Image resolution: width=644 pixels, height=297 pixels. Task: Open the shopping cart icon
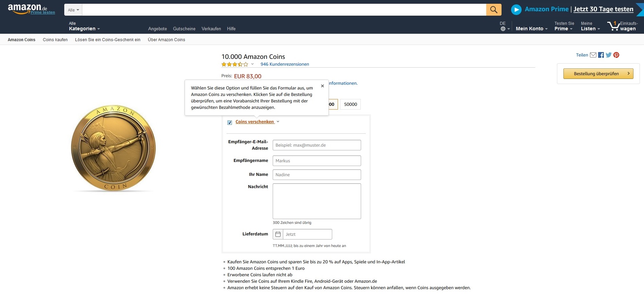613,26
